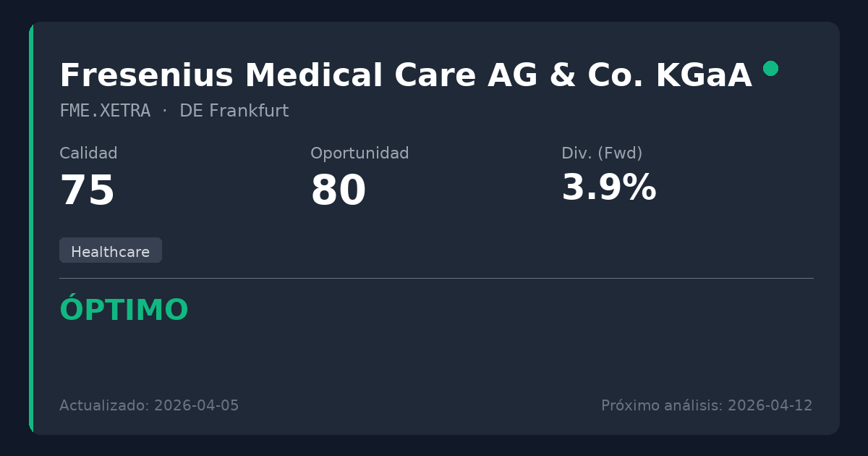This screenshot has width=868, height=456.
Task: Click the middle dot separator after ticker
Action: tap(165, 111)
